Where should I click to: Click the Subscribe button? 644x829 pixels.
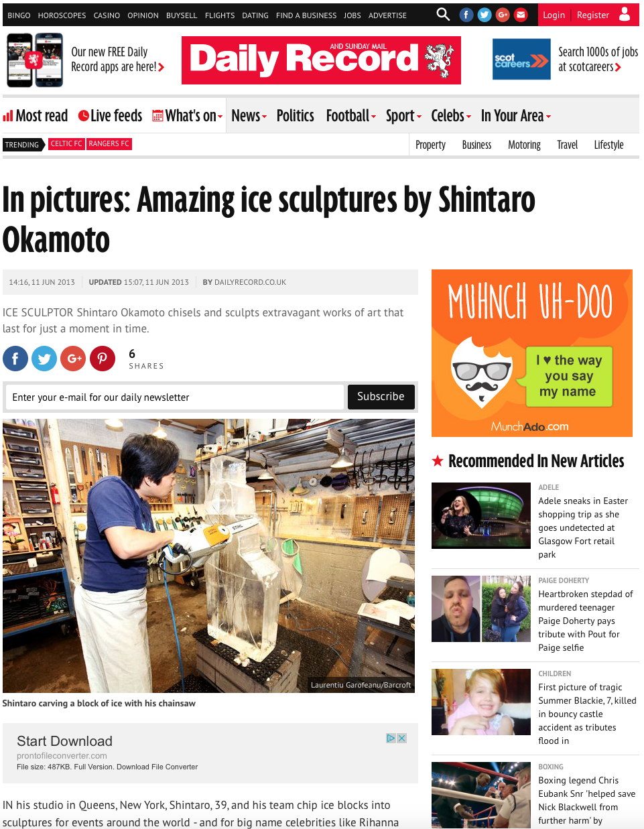(x=381, y=397)
